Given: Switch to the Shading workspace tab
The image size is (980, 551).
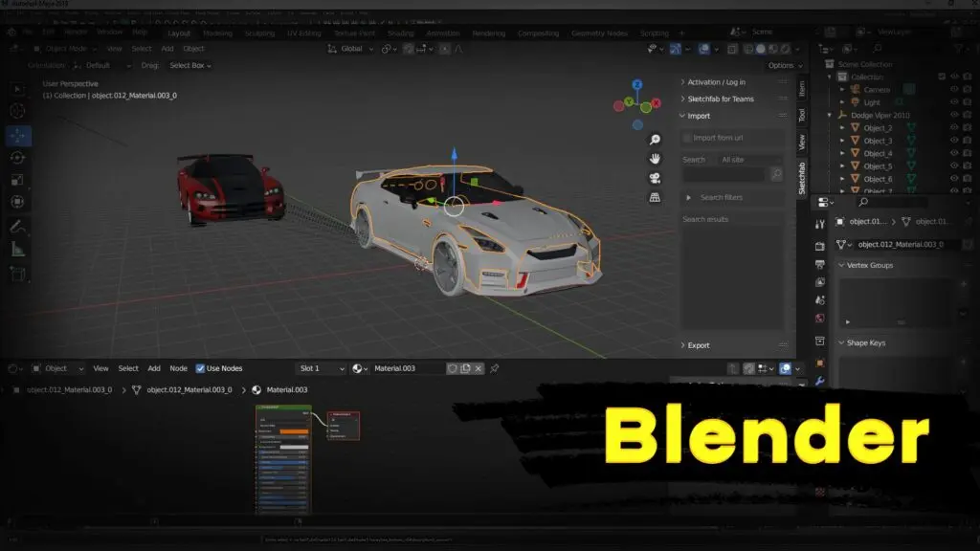Looking at the screenshot, I should point(401,33).
